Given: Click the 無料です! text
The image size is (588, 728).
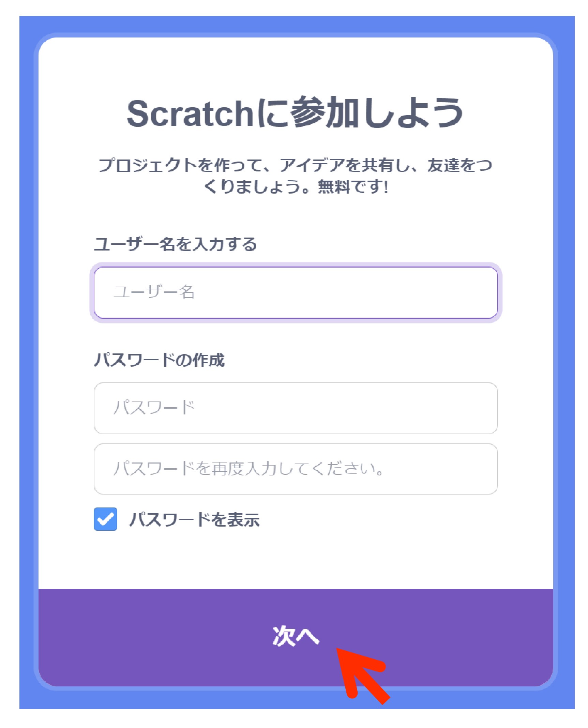Looking at the screenshot, I should [353, 187].
